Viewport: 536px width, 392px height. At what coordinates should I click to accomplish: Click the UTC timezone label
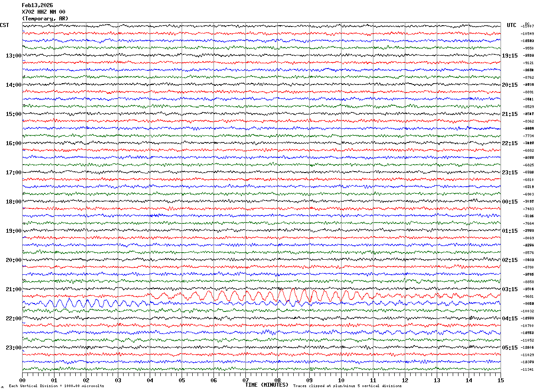pyautogui.click(x=512, y=25)
